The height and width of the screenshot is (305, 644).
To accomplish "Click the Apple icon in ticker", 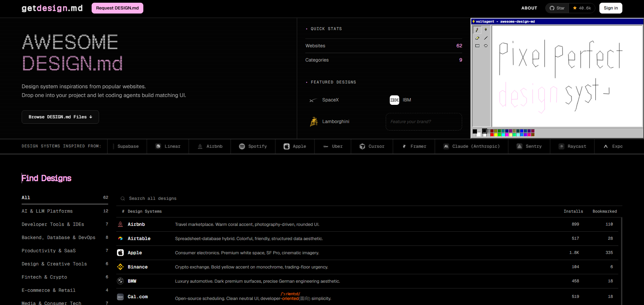I will (287, 146).
